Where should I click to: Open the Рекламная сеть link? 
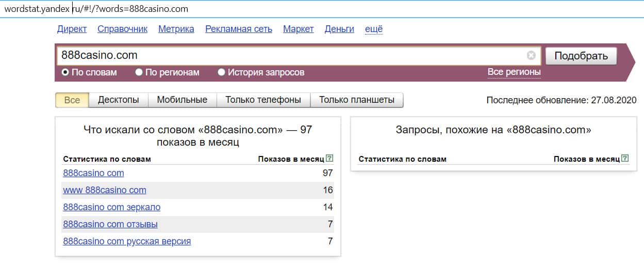coord(239,29)
